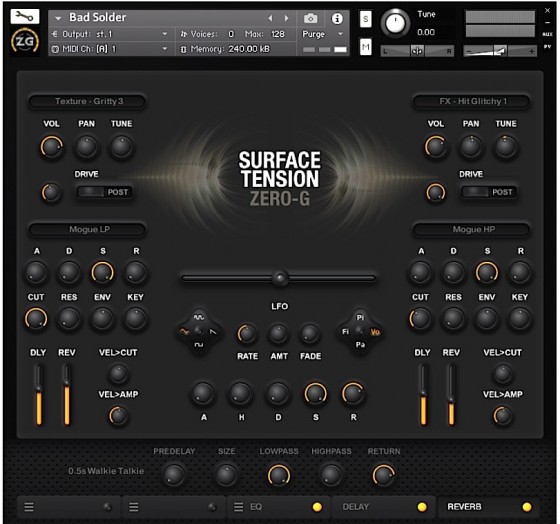Toggle left layer DRIVE POST switch
The width and height of the screenshot is (560, 524).
tap(105, 192)
